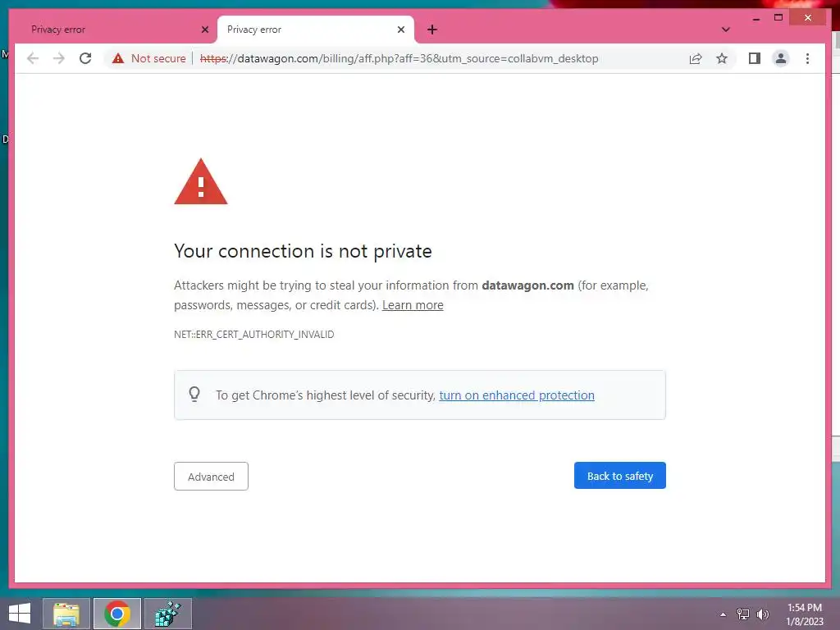
Task: Click the lightbulb icon in security tip
Action: click(x=194, y=395)
